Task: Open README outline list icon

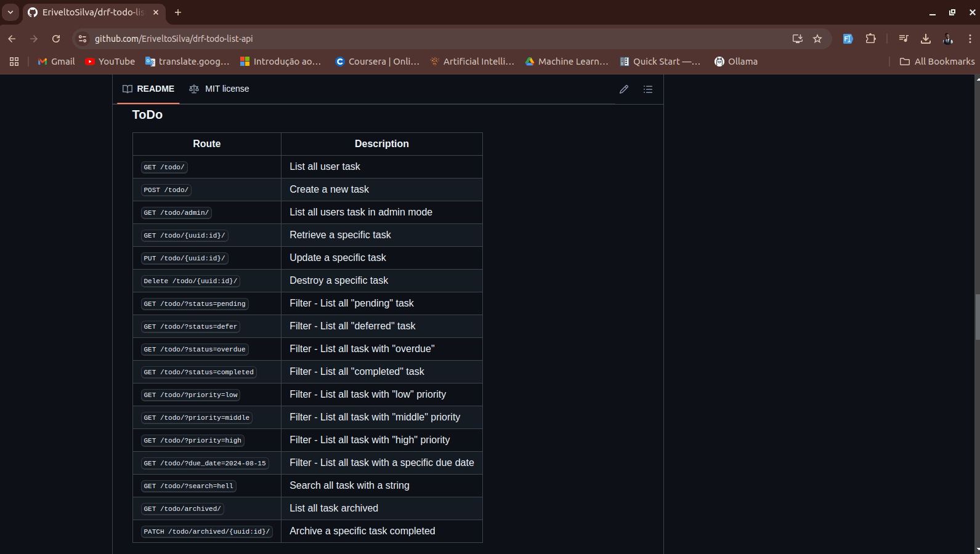Action: (x=648, y=89)
